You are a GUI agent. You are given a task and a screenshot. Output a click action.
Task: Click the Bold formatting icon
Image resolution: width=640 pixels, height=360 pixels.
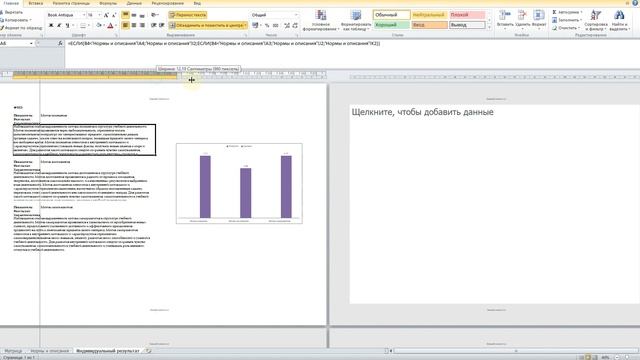(x=51, y=25)
